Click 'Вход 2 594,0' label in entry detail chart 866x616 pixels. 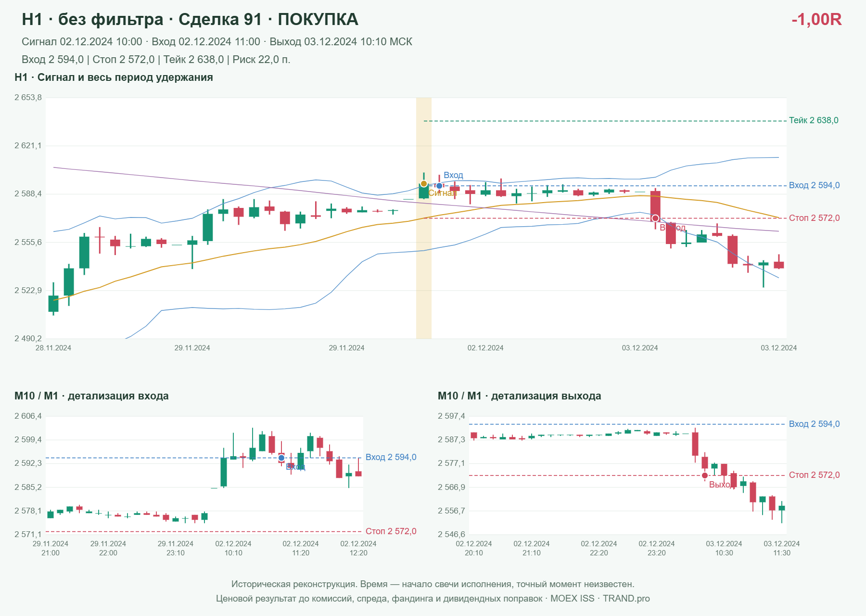click(x=391, y=457)
